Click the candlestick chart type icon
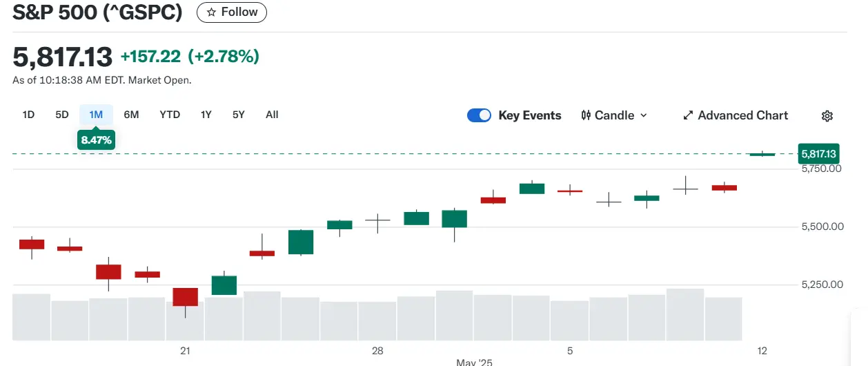 pyautogui.click(x=586, y=115)
